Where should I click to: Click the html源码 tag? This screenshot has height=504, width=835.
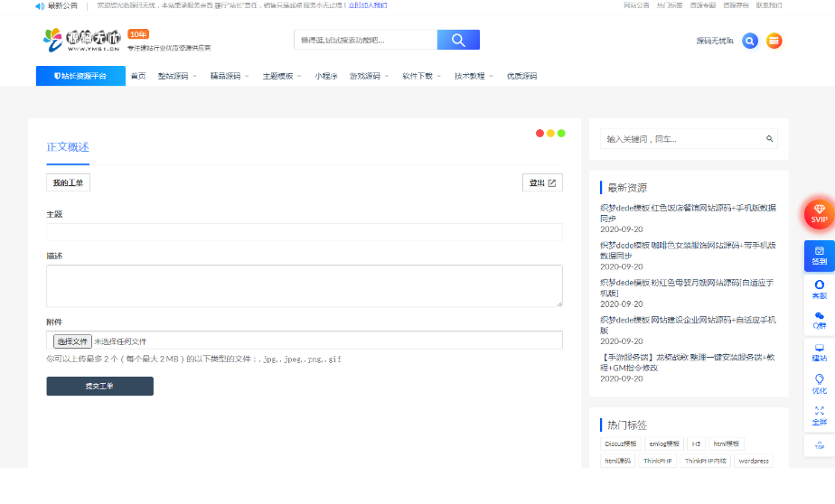(618, 461)
